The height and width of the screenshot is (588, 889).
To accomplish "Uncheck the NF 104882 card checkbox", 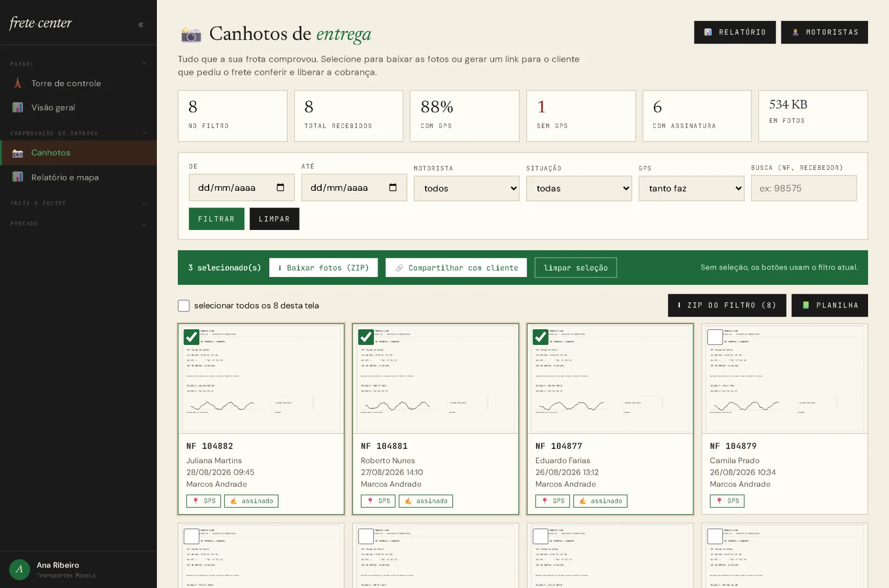I will click(191, 337).
